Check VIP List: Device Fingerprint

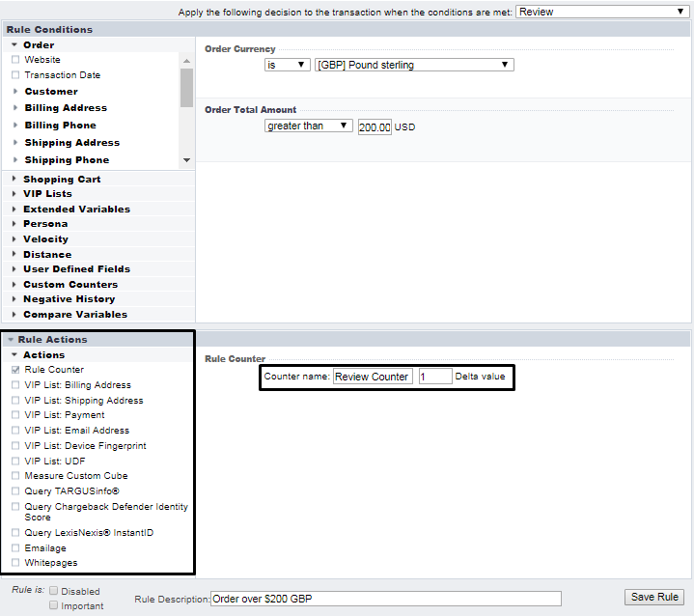pyautogui.click(x=15, y=445)
